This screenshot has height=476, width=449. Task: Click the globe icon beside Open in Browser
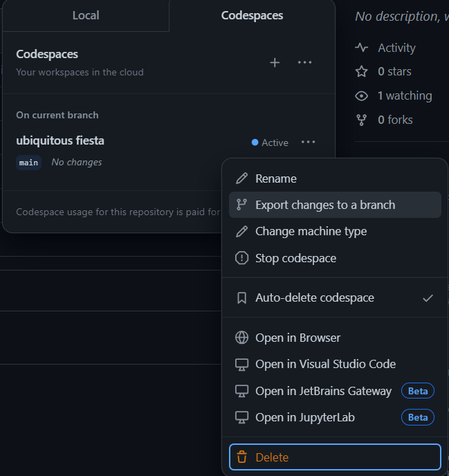coord(241,338)
